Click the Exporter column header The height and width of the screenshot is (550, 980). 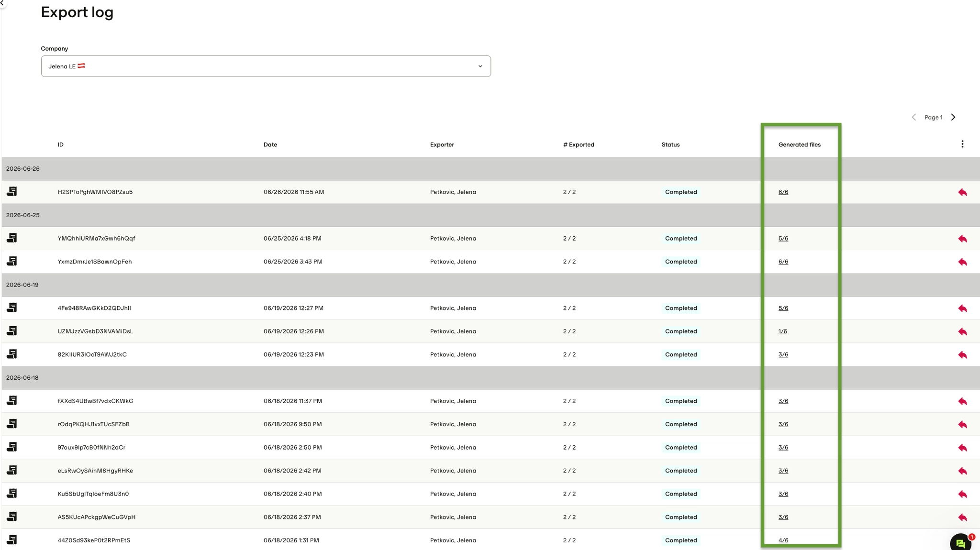442,144
